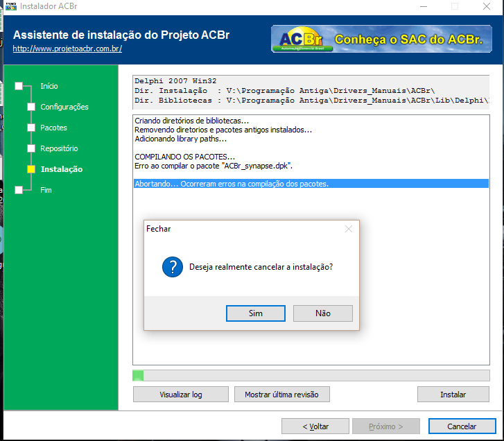Click the yellow Instalação step marker
Image resolution: width=504 pixels, height=441 pixels.
point(31,169)
